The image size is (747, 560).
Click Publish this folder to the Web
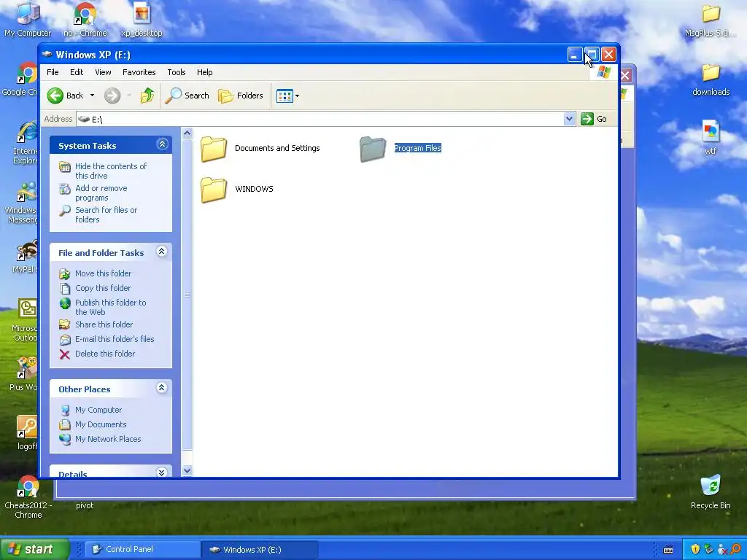point(111,307)
